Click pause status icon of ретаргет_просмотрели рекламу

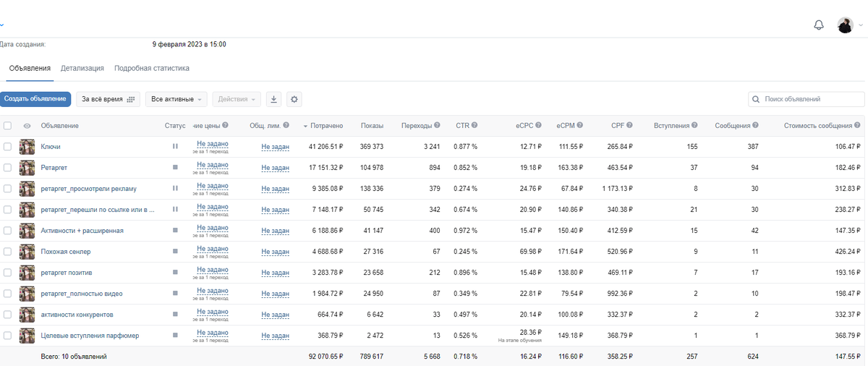click(175, 189)
